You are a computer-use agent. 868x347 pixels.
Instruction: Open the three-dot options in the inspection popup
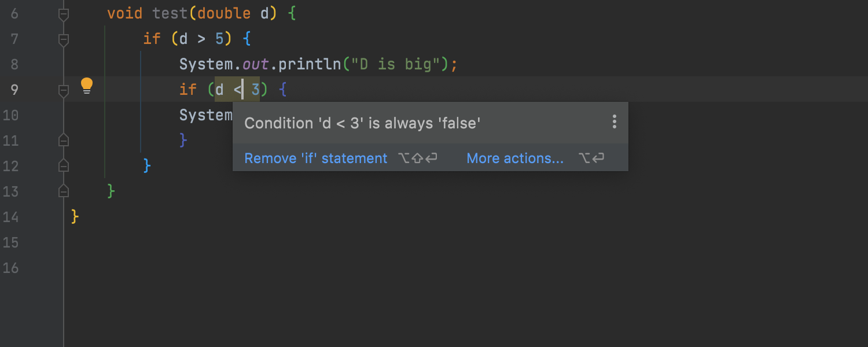click(x=614, y=122)
